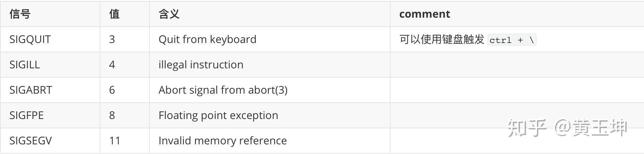Click the "illegal instruction" description

tap(201, 65)
